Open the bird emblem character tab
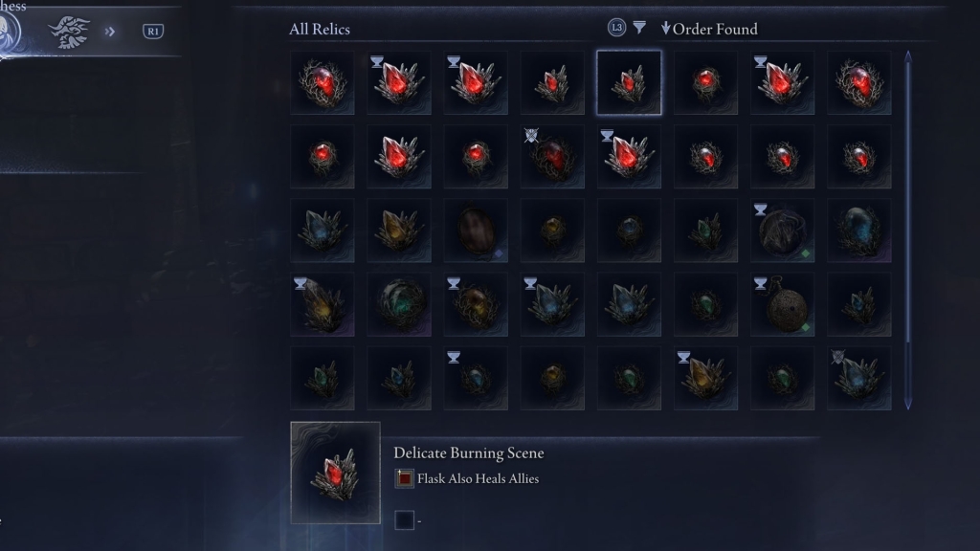 tap(69, 32)
